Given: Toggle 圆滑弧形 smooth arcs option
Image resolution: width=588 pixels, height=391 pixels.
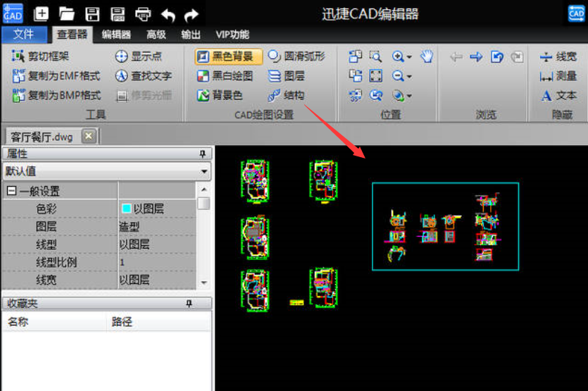Looking at the screenshot, I should [296, 57].
